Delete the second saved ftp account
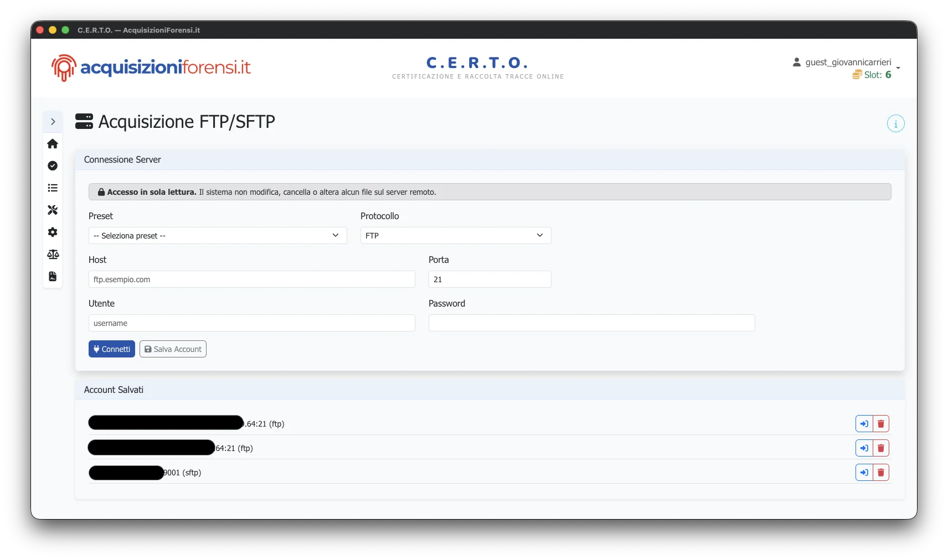The height and width of the screenshot is (560, 948). click(x=881, y=448)
